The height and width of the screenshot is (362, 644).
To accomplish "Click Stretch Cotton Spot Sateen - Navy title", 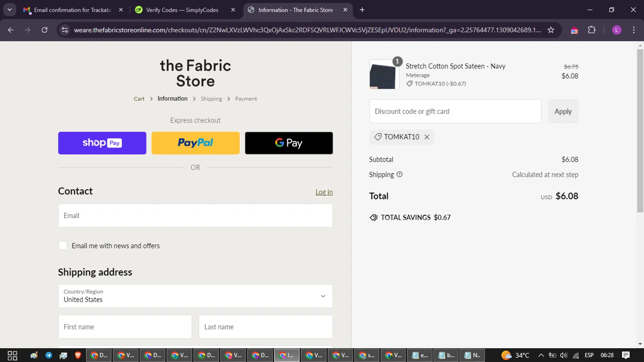I will pos(456,66).
